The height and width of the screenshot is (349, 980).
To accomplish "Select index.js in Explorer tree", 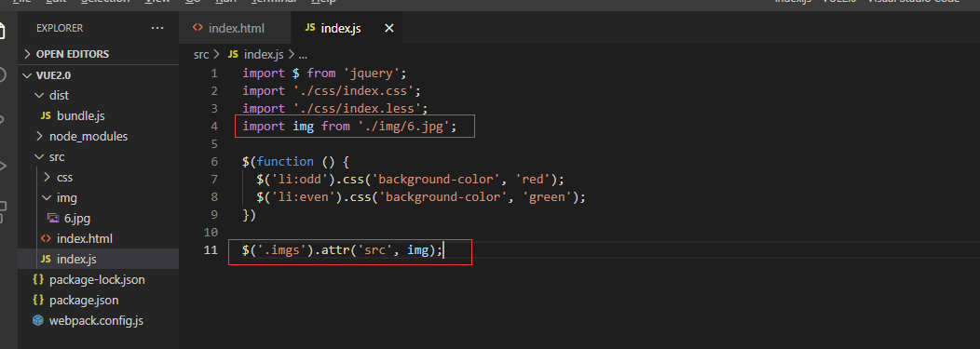I will pos(98,259).
